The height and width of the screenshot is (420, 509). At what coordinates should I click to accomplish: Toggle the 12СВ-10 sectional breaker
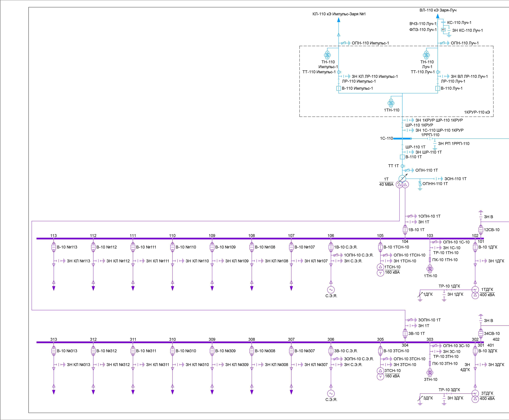click(x=481, y=230)
